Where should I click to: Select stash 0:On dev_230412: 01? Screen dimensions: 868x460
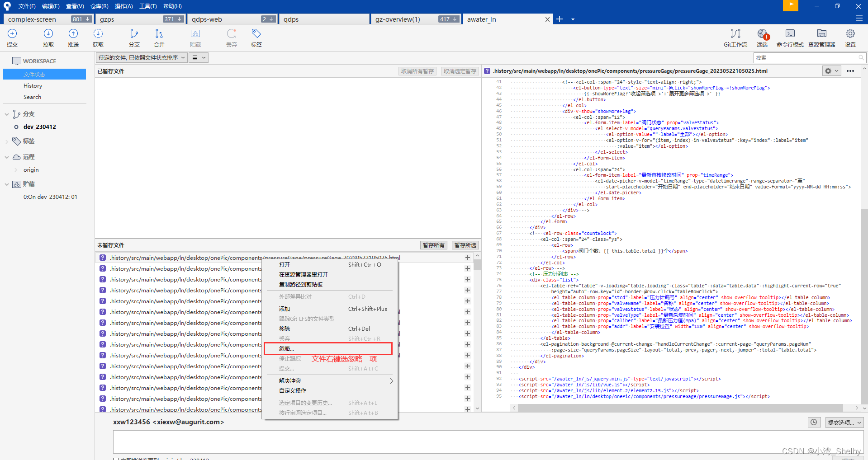pyautogui.click(x=50, y=197)
